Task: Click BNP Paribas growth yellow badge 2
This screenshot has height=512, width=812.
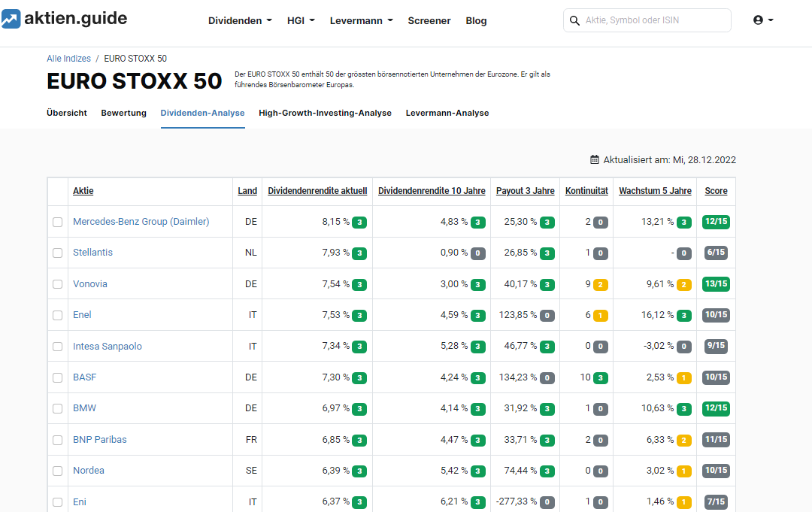Action: pyautogui.click(x=684, y=441)
